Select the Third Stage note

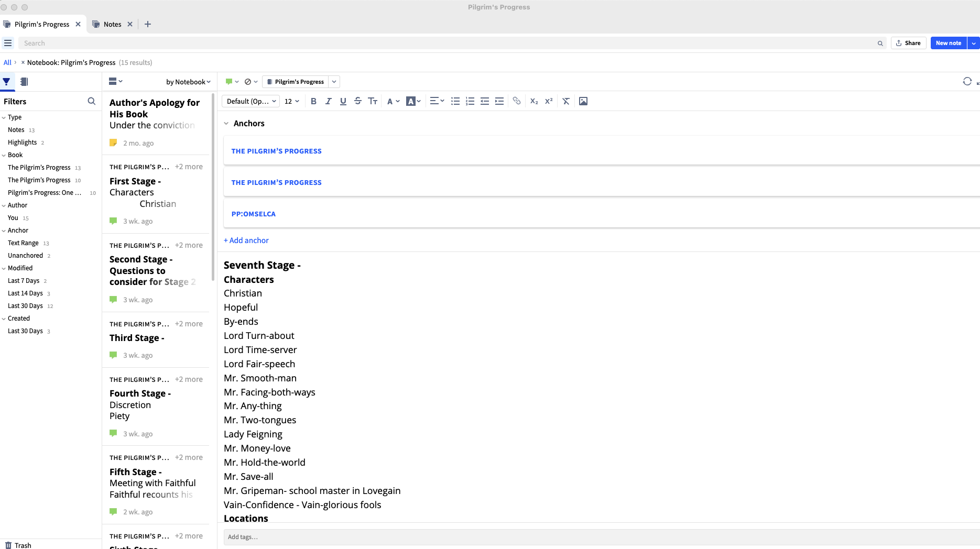[156, 339]
